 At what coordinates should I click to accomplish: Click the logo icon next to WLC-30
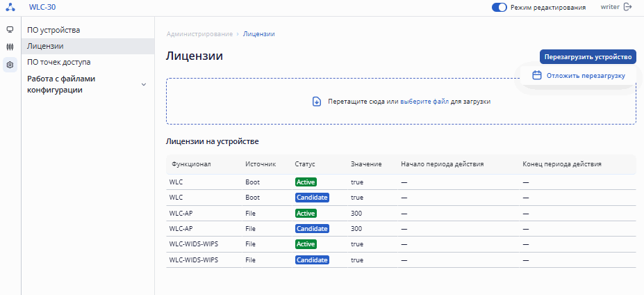coord(10,7)
